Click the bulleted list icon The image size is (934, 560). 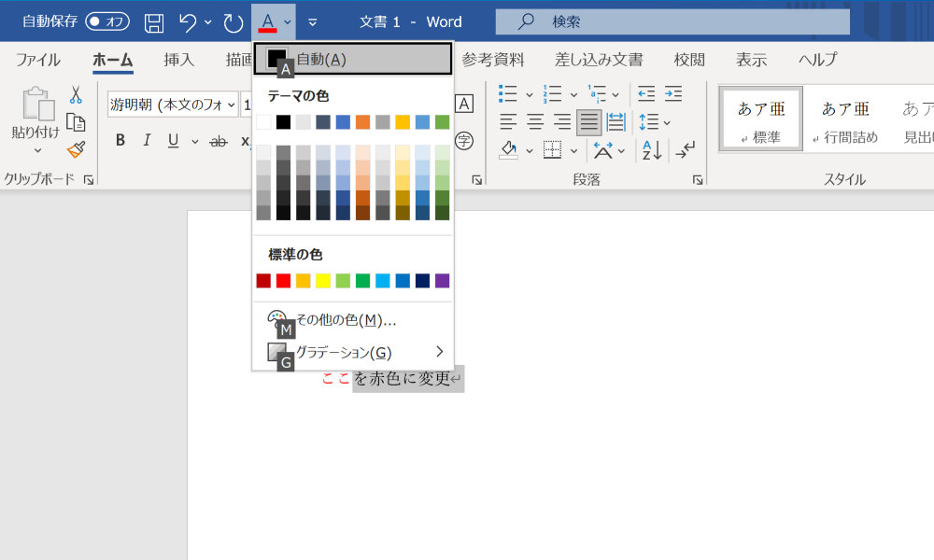click(x=507, y=93)
